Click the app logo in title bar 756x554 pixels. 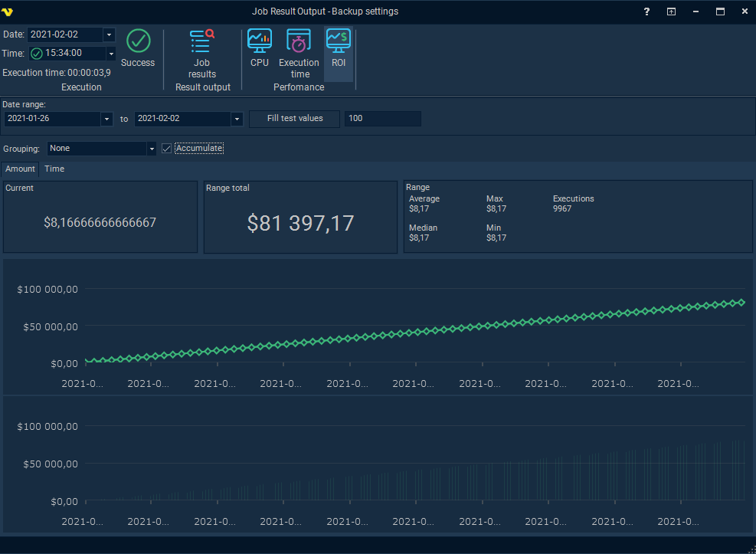[8, 11]
